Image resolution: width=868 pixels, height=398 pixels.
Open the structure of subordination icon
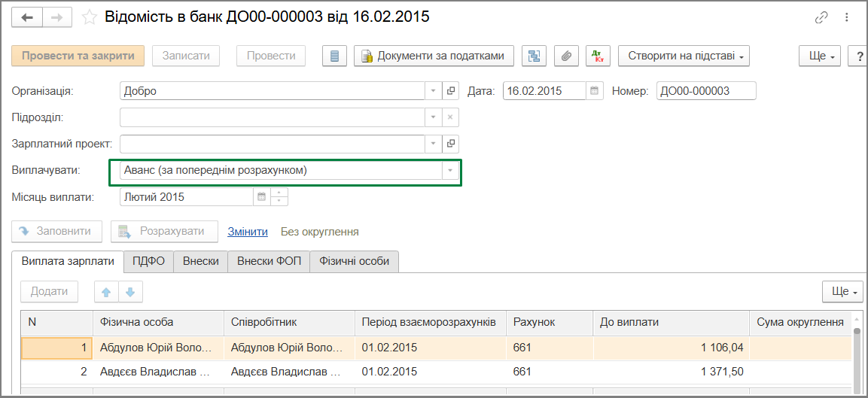[535, 56]
